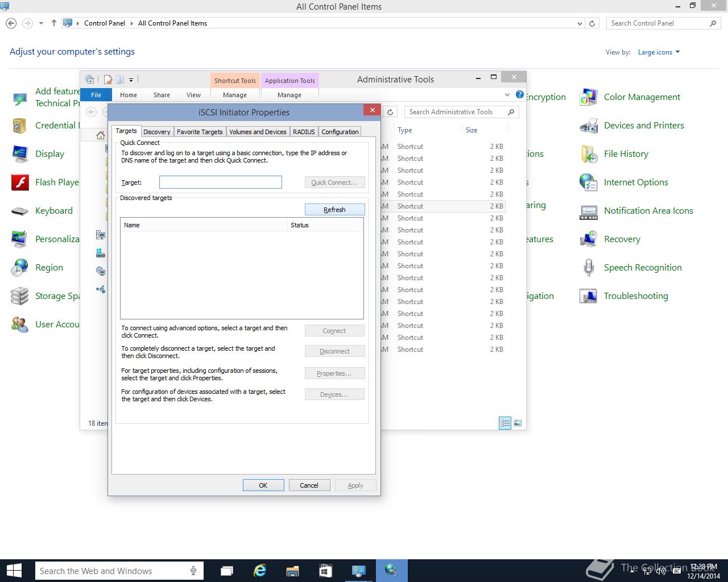Screen dimensions: 728x582
Task: Click the Windows Start button
Action: tap(14, 571)
